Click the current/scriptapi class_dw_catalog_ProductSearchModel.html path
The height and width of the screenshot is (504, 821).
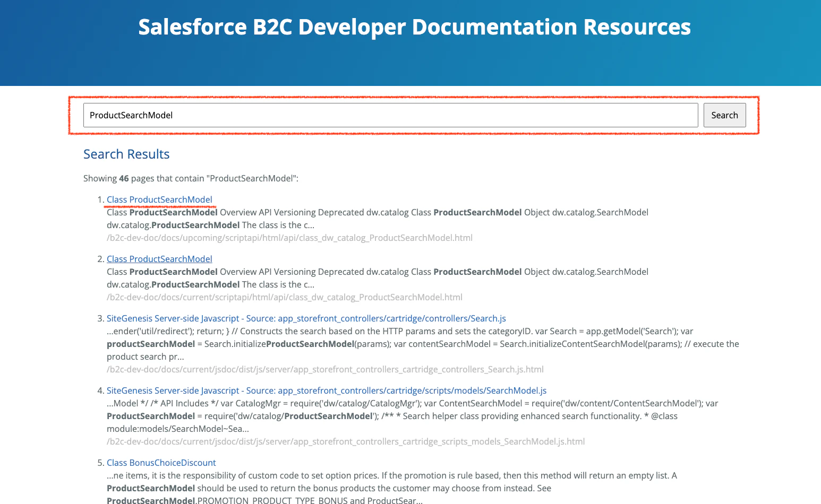(x=285, y=297)
